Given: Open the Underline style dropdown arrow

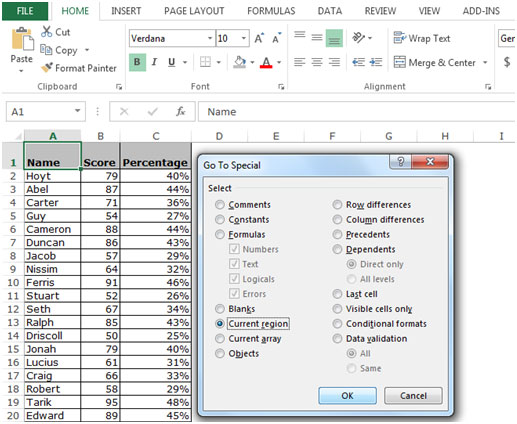Looking at the screenshot, I should 185,62.
